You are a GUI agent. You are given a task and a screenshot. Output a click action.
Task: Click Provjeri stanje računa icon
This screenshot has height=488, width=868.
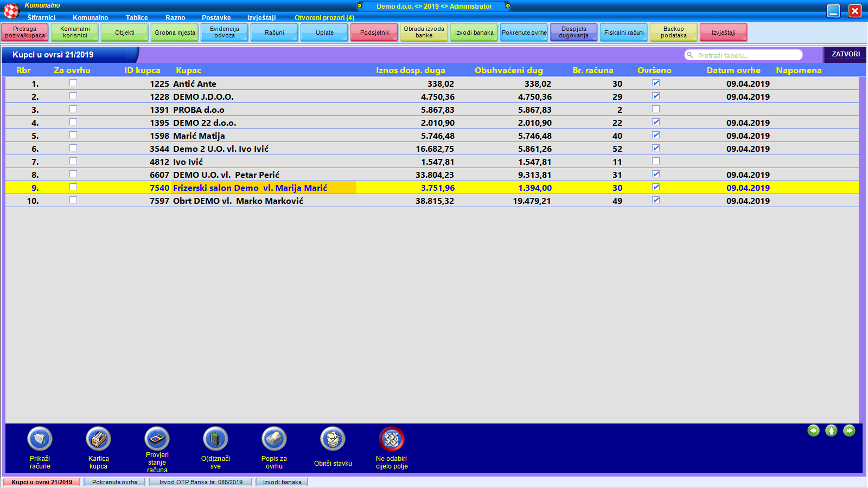(x=157, y=439)
